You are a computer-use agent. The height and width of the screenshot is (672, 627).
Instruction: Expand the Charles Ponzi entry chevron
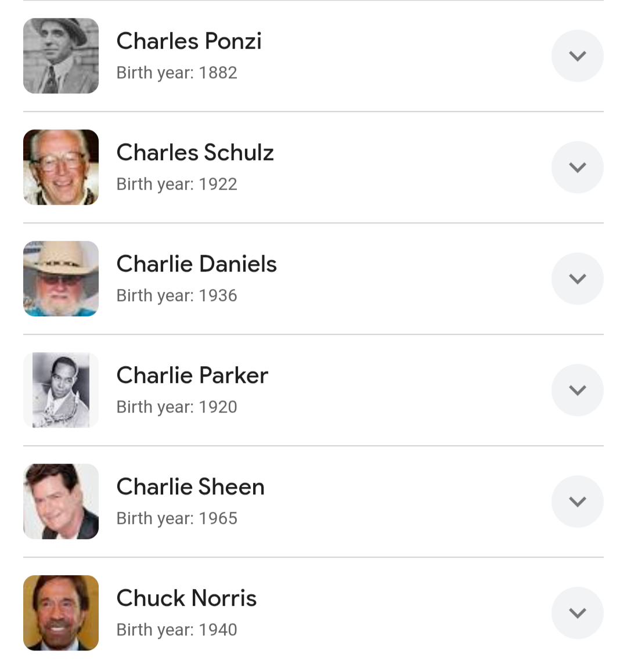click(x=577, y=56)
